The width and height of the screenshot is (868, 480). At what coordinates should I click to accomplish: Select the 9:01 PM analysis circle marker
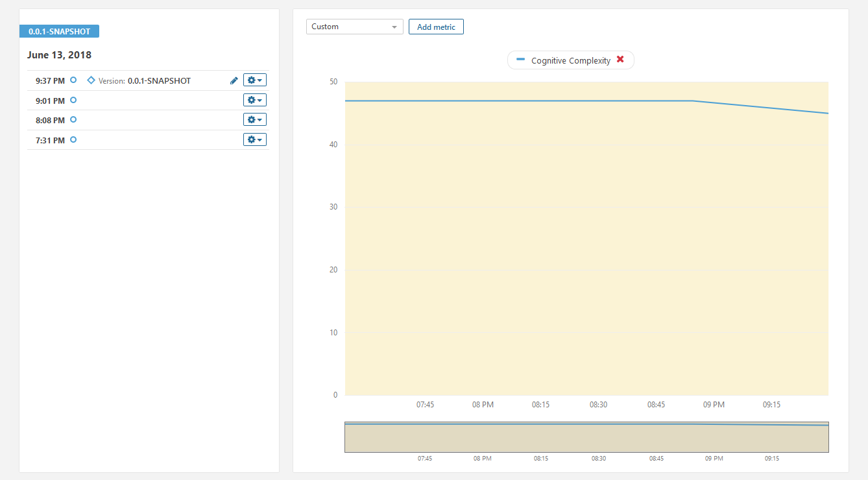(x=73, y=100)
